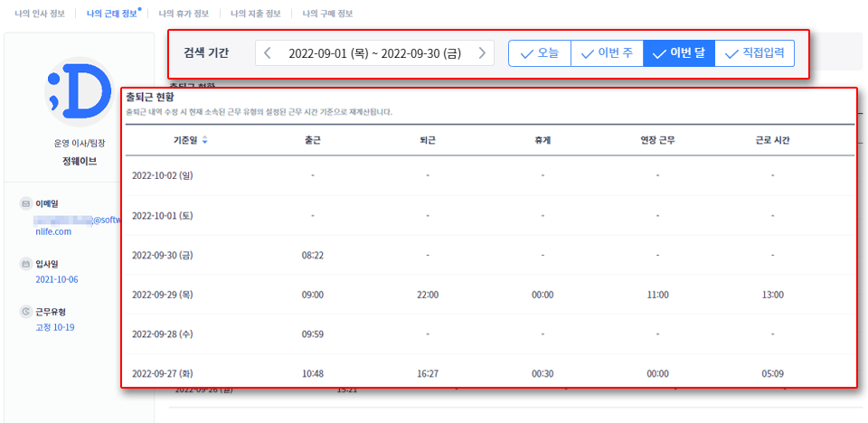Click the 퇴근 column header
The image size is (868, 423).
click(428, 140)
